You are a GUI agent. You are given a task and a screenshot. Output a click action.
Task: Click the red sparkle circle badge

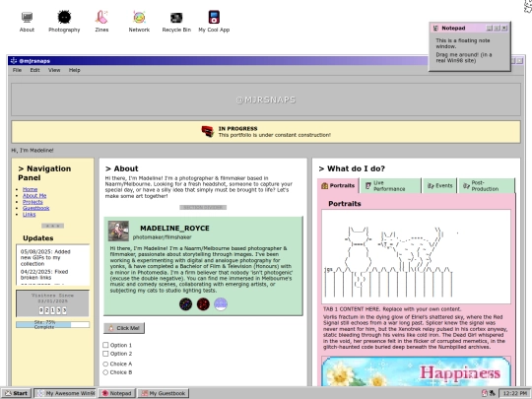[x=203, y=304]
